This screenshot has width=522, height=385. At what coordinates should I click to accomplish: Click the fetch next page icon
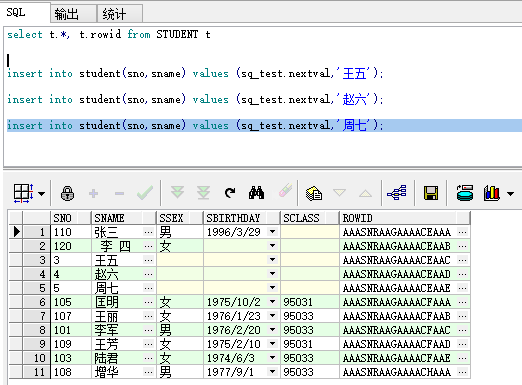click(x=177, y=192)
